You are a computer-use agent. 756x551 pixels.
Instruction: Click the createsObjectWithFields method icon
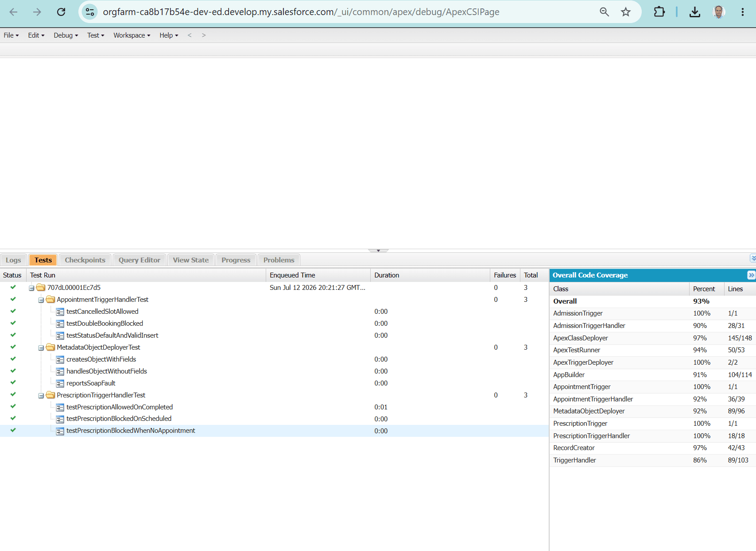pos(60,360)
